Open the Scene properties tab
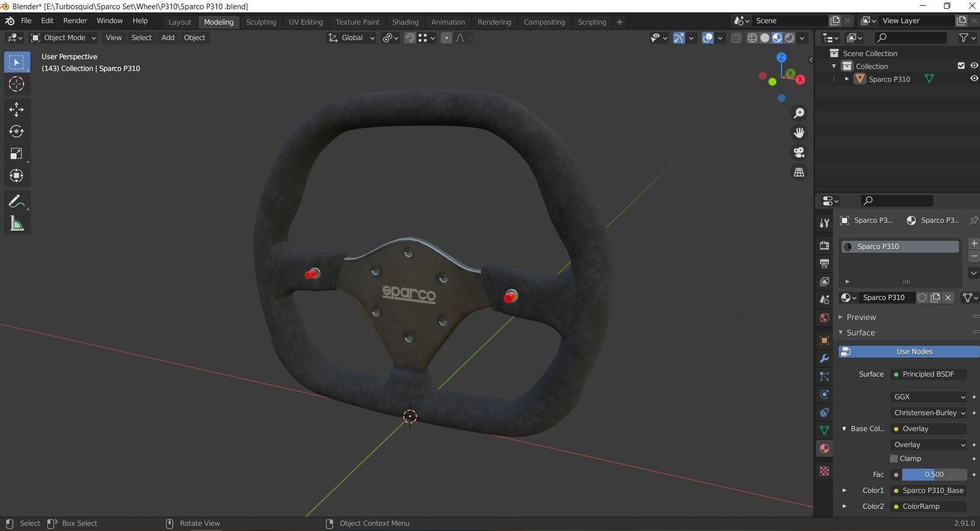Viewport: 980px width, 531px height. pos(824,299)
